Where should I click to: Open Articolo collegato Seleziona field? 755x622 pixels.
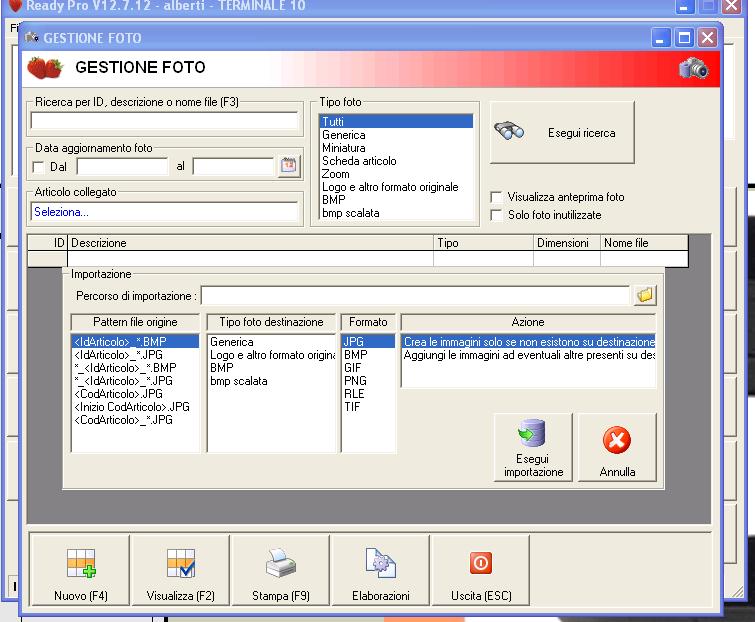point(164,212)
